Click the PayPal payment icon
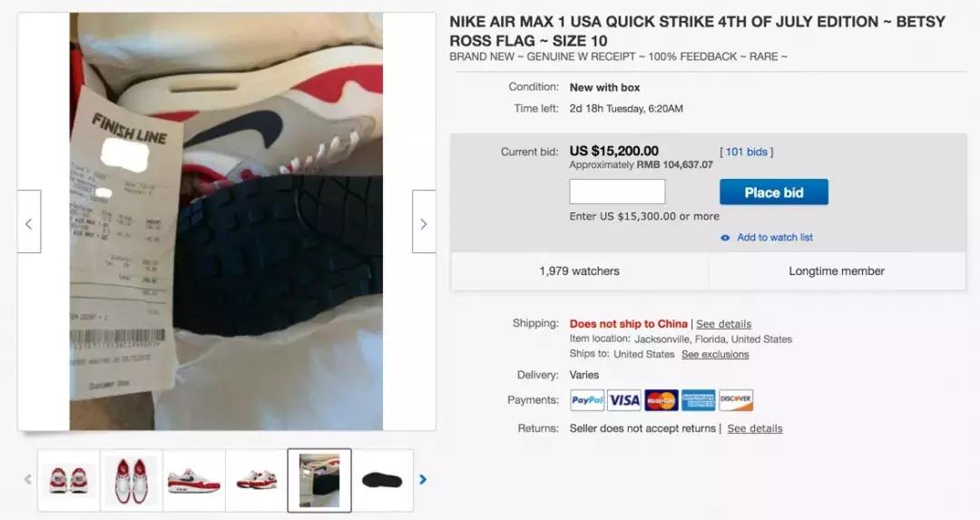The height and width of the screenshot is (520, 980). 587,400
